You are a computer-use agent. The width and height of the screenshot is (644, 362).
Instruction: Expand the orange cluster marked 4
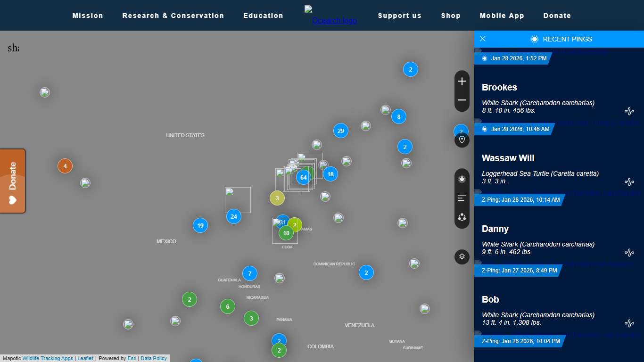coord(65,166)
